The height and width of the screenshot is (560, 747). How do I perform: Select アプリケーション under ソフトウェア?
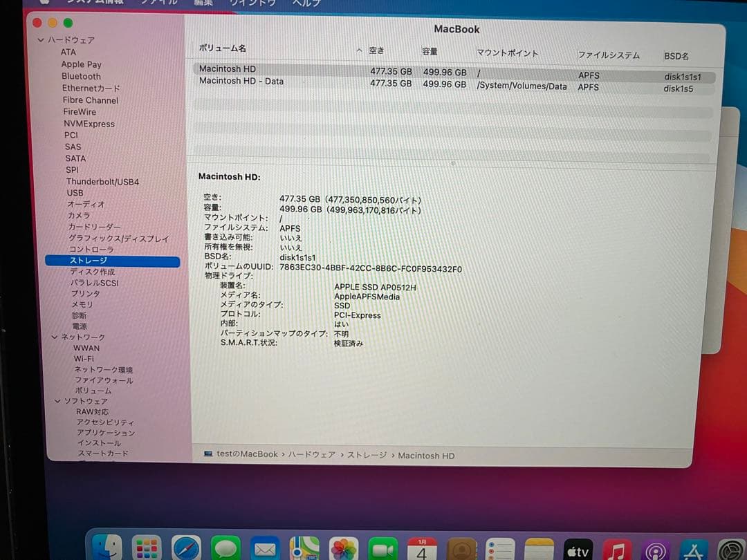106,432
